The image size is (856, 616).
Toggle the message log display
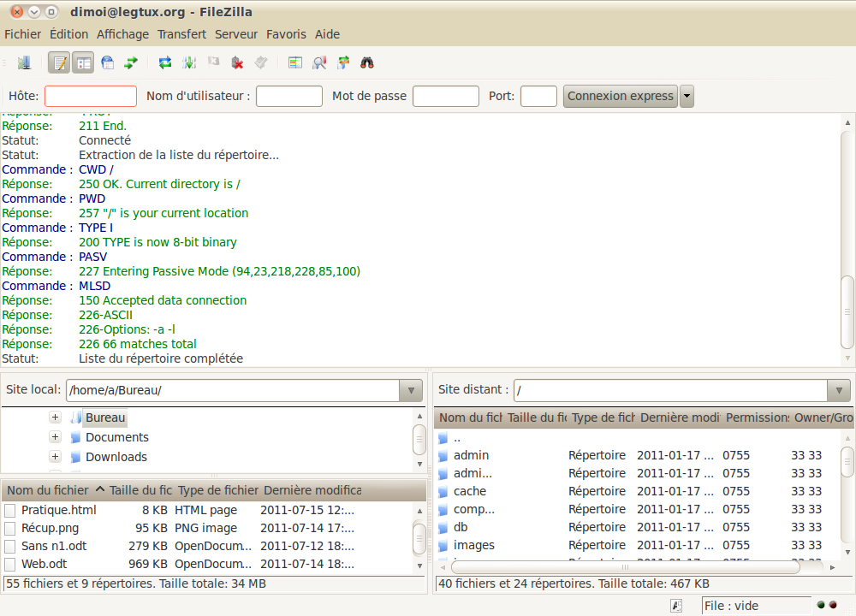tap(59, 62)
